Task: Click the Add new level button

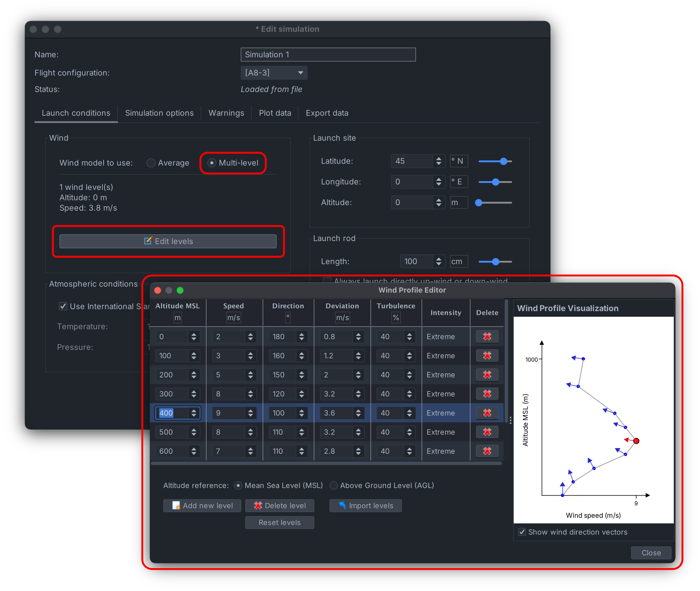Action: coord(202,506)
